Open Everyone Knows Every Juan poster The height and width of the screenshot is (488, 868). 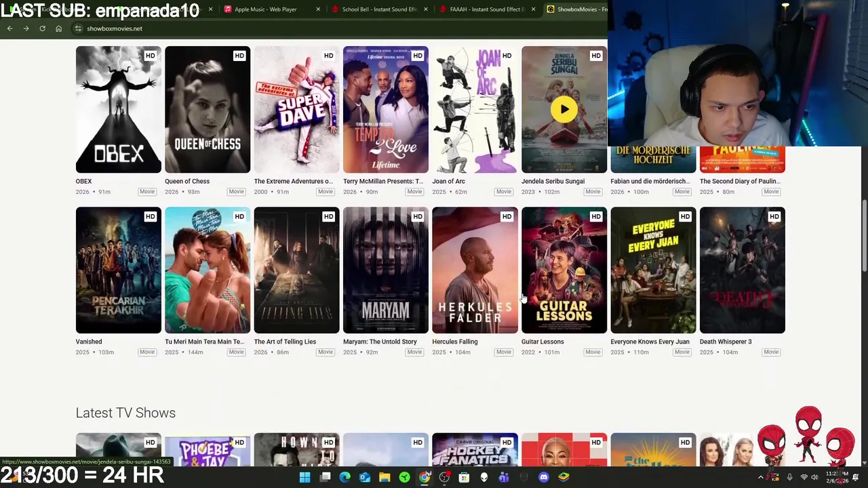[653, 270]
